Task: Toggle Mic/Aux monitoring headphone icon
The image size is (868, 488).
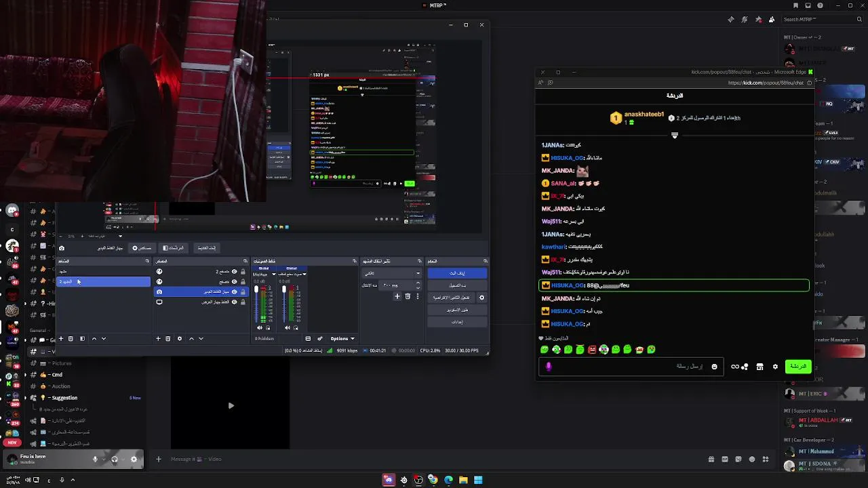Action: click(x=268, y=327)
